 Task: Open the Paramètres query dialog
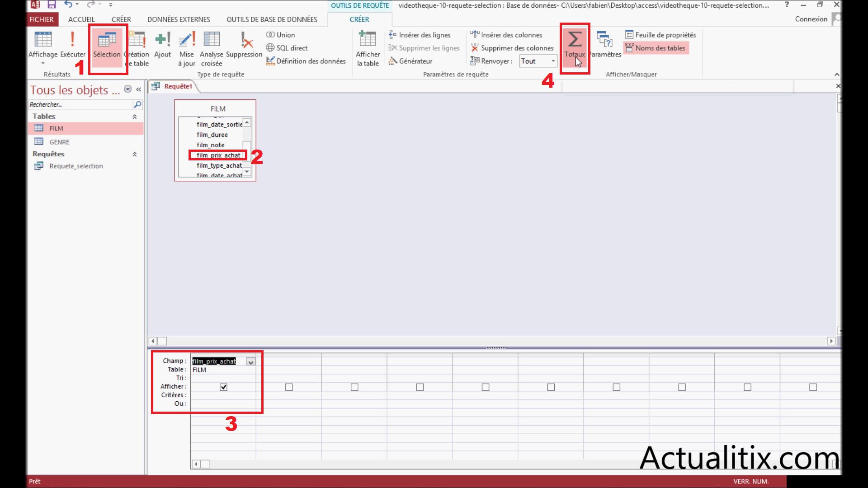[x=606, y=44]
